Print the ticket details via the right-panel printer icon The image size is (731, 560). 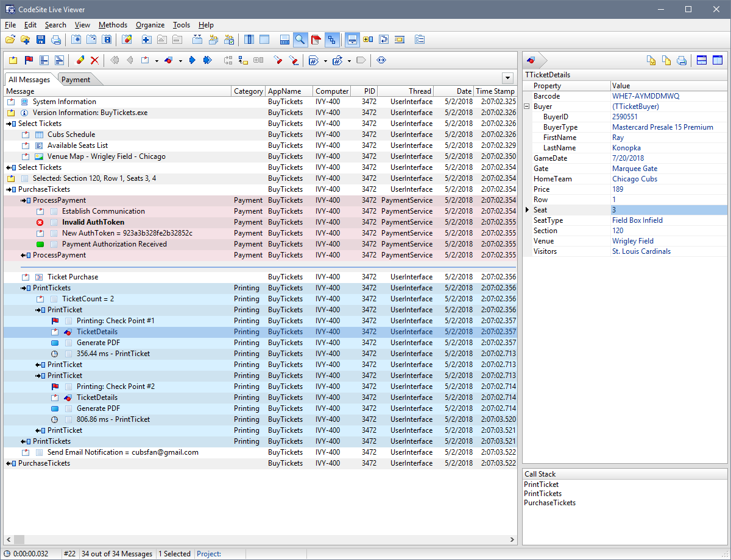pyautogui.click(x=681, y=60)
